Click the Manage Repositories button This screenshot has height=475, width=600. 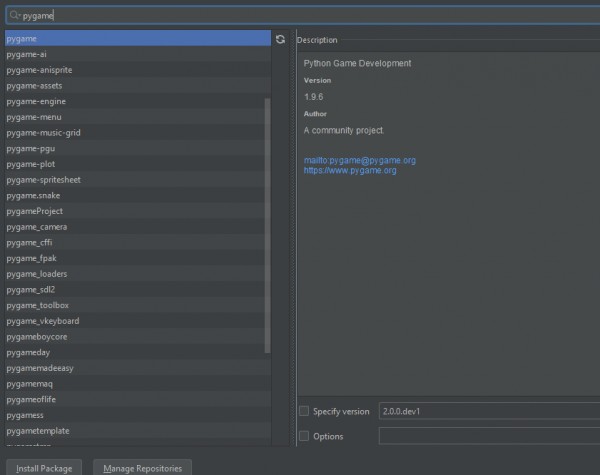[143, 467]
